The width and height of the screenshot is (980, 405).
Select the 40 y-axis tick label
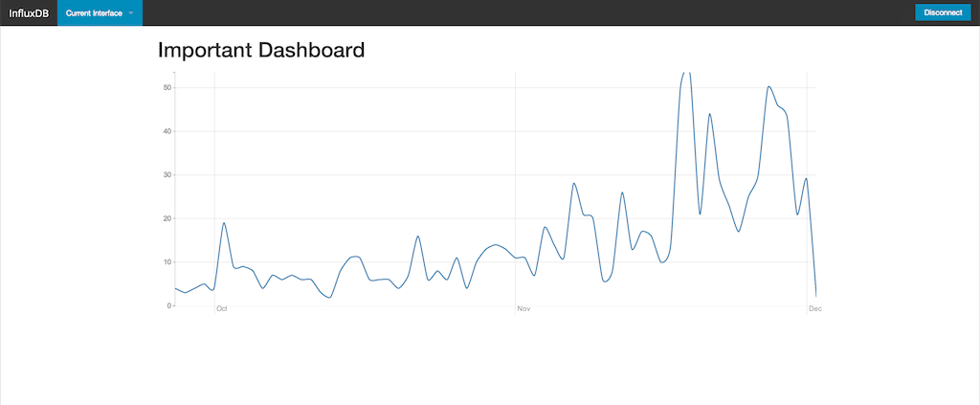167,131
